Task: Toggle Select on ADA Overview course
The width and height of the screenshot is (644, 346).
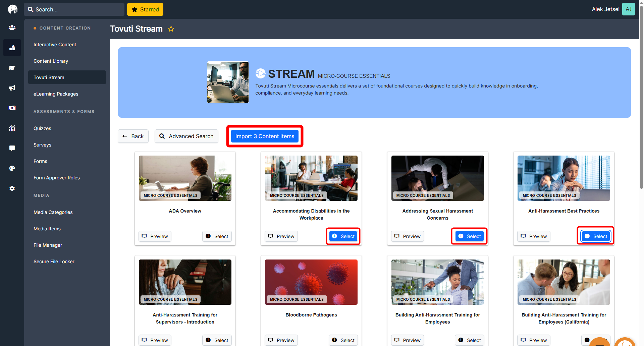Action: (x=217, y=236)
